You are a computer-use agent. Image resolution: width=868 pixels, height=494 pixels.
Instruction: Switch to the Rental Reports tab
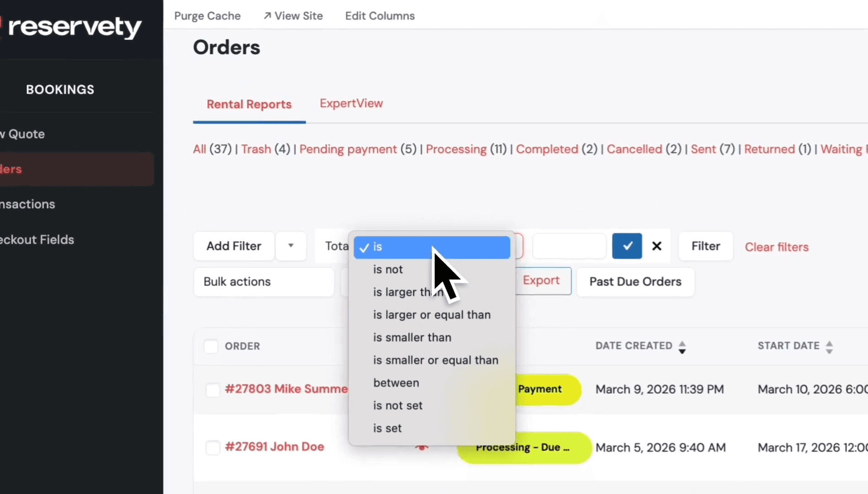point(249,104)
